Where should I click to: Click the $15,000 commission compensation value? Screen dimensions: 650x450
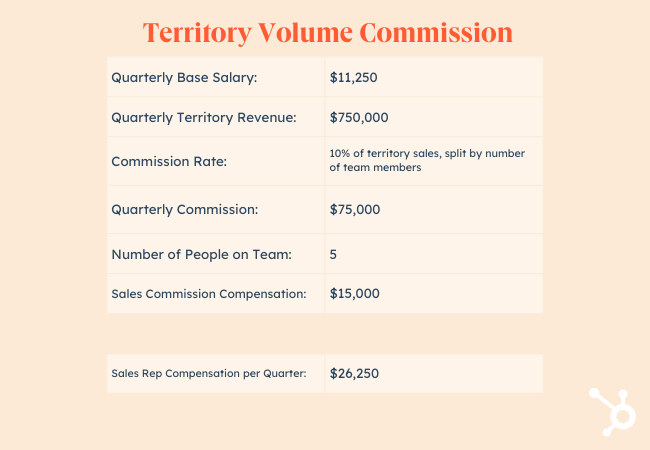(354, 294)
